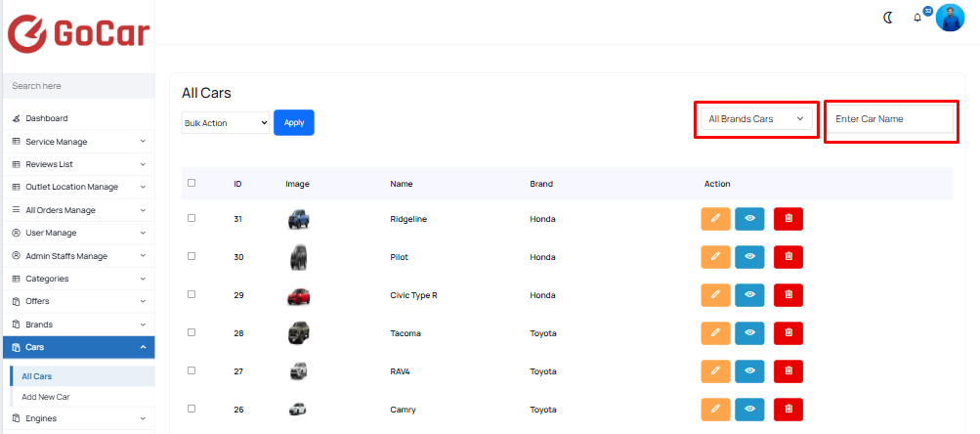
Task: Expand Reviews List menu
Action: pos(79,164)
